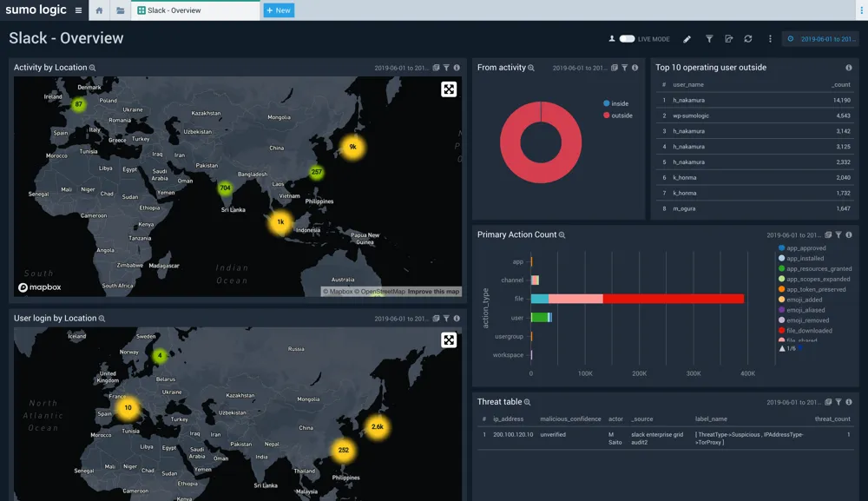Click the share dashboard icon
Viewport: 868px width, 501px height.
pyautogui.click(x=728, y=39)
